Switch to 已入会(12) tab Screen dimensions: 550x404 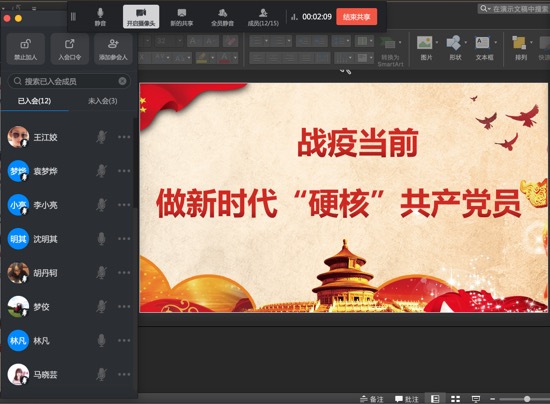[x=34, y=101]
